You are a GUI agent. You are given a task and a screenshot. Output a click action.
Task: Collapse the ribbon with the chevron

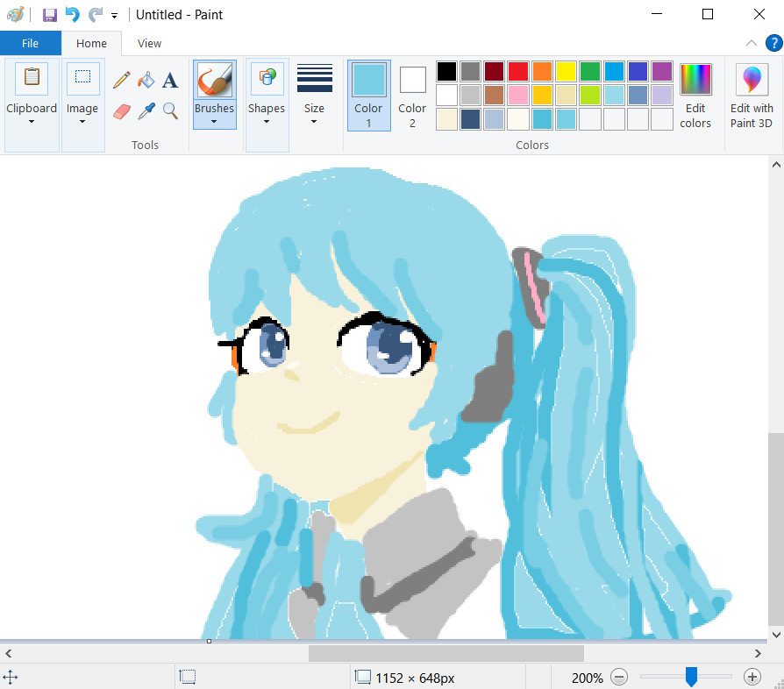click(x=751, y=43)
